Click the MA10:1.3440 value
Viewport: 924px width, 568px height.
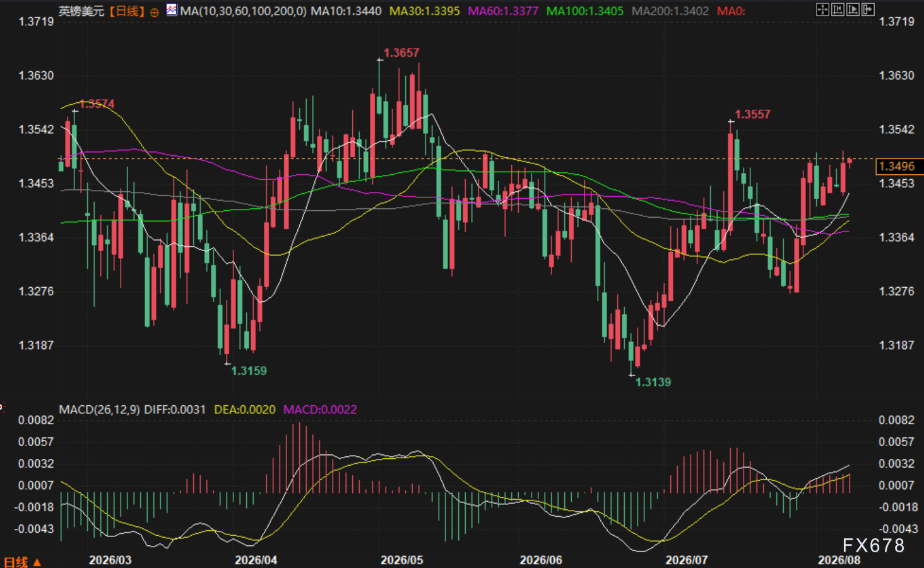point(346,11)
